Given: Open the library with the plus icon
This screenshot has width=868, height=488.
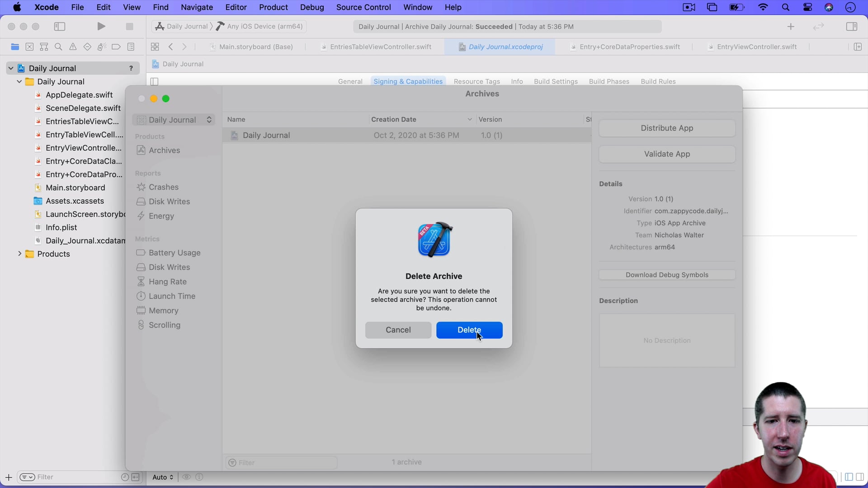Looking at the screenshot, I should point(791,27).
